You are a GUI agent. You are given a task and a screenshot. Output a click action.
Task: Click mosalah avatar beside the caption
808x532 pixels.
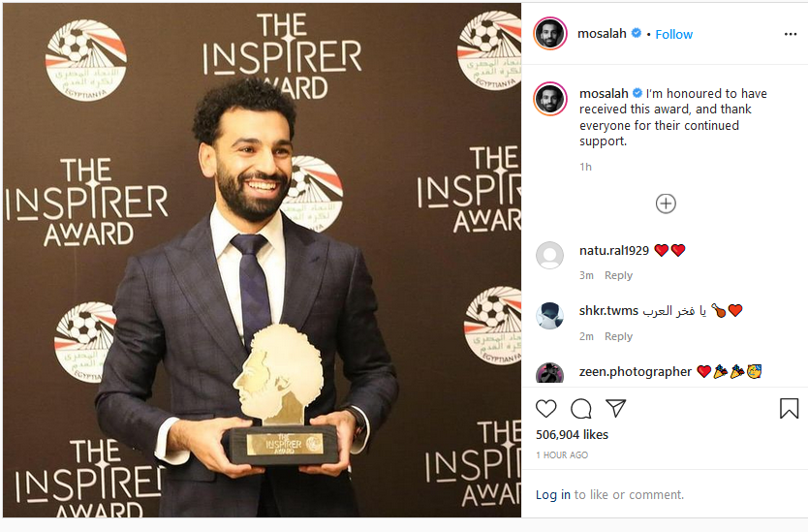pos(550,99)
